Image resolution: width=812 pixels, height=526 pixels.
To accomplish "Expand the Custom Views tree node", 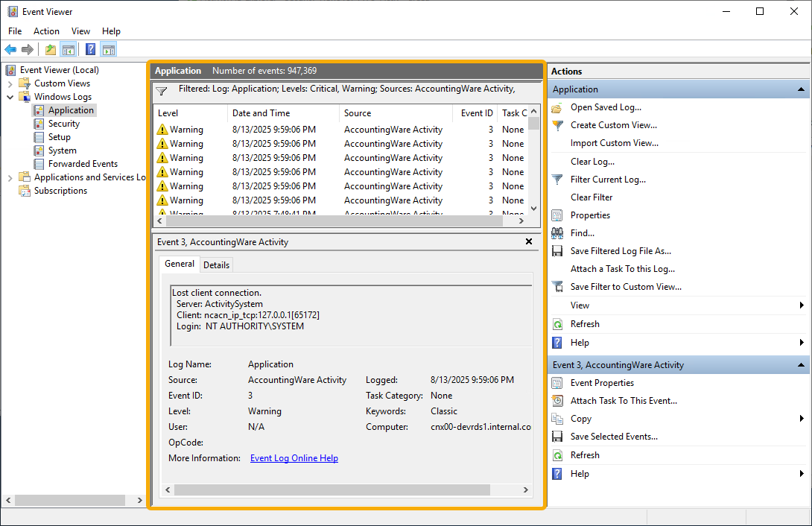I will tap(10, 84).
